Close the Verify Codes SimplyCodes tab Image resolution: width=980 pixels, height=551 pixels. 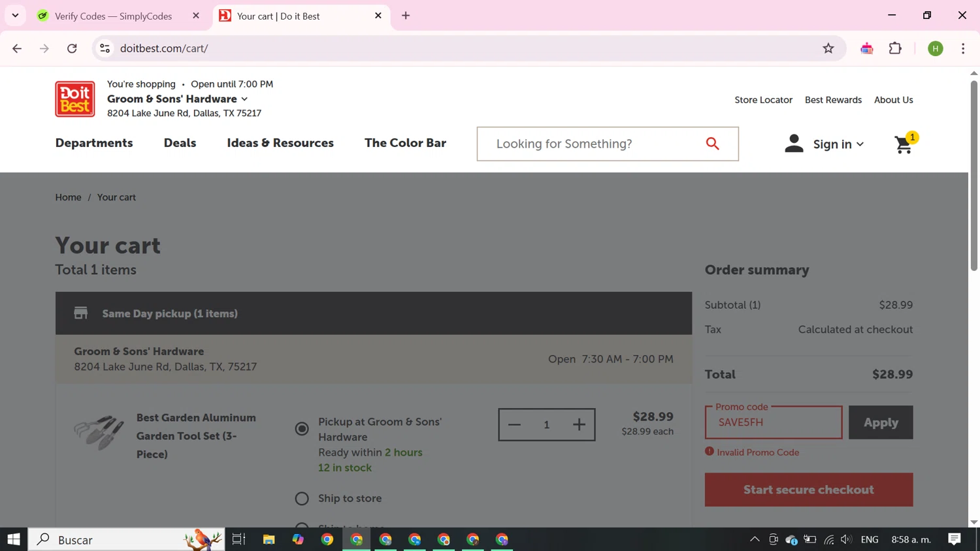[196, 16]
